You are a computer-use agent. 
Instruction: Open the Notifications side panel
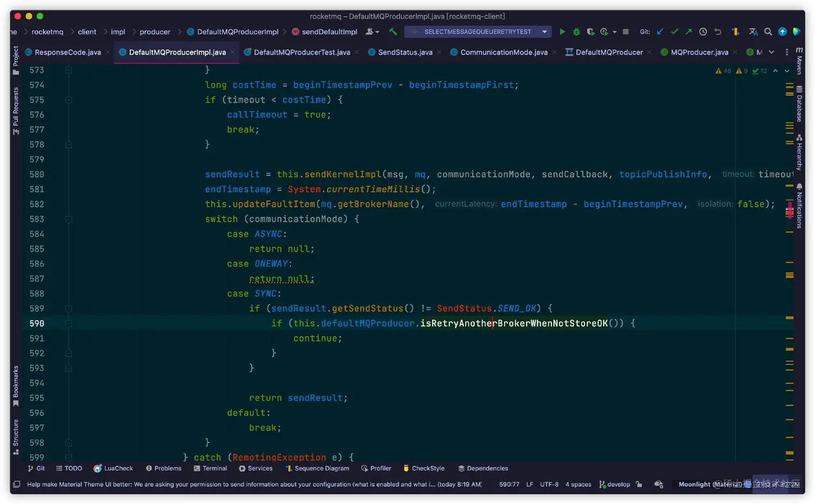[799, 206]
